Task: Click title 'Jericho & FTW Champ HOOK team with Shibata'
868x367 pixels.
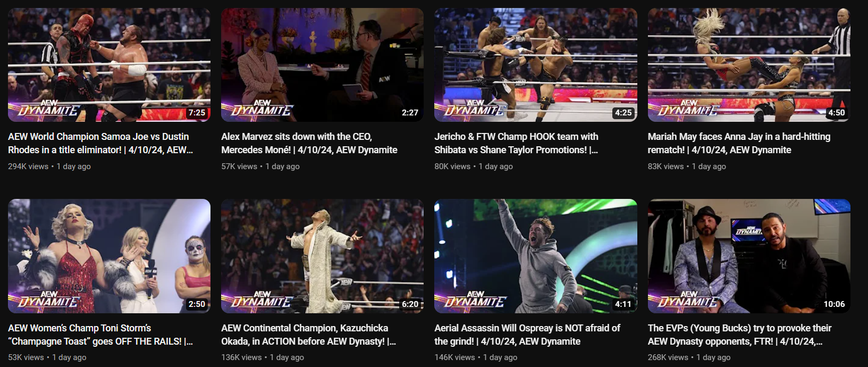Action: (x=516, y=143)
